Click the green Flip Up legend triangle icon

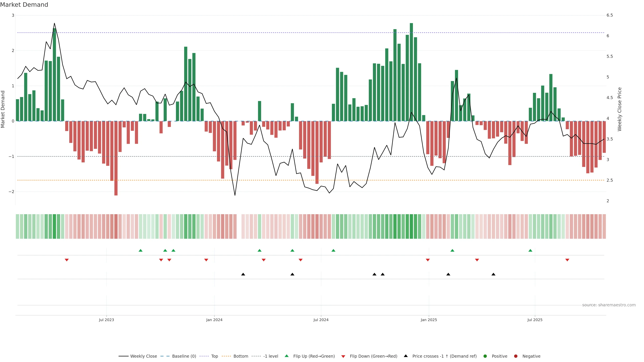pos(287,356)
